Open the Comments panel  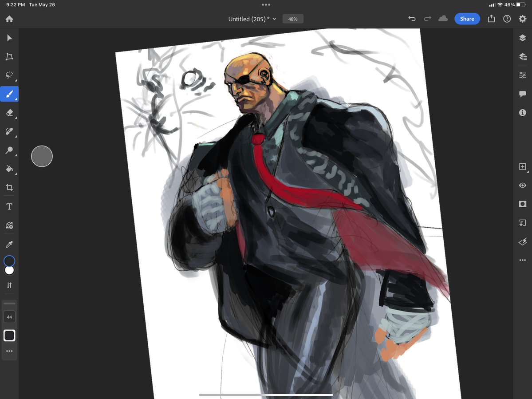(523, 94)
